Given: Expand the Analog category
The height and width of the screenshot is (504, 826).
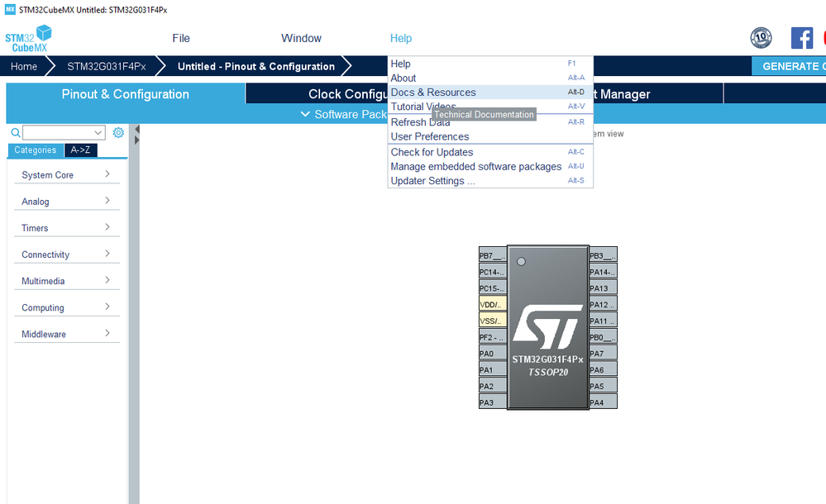Looking at the screenshot, I should click(x=66, y=201).
